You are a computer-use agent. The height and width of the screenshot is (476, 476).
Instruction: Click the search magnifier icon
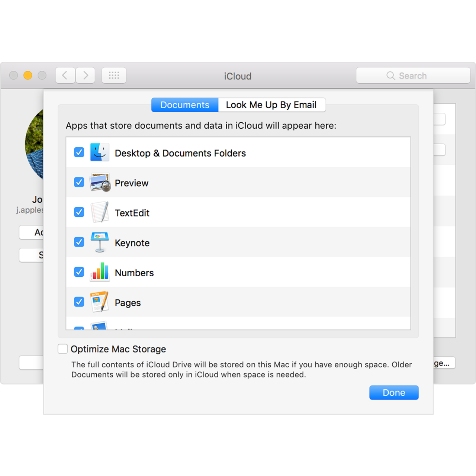click(391, 75)
